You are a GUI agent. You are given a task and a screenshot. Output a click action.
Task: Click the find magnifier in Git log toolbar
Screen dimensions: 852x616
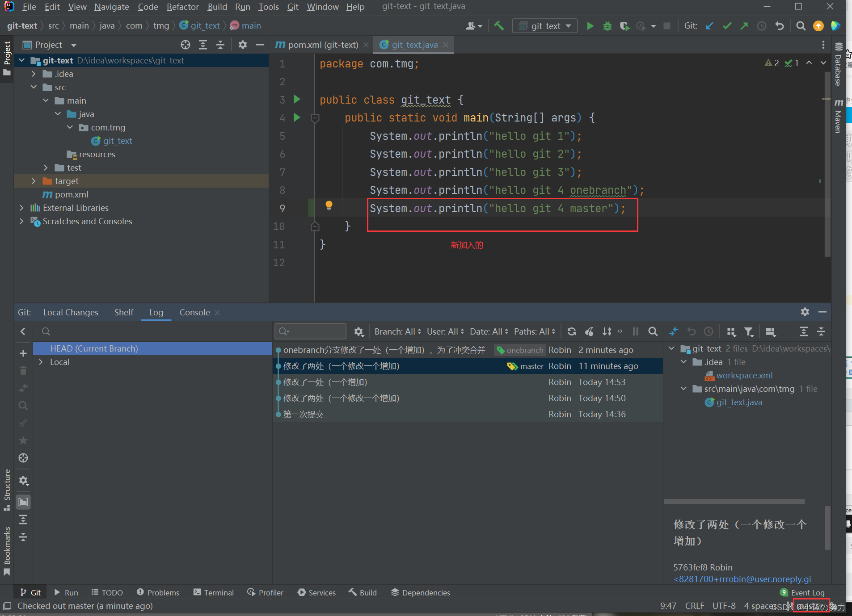pyautogui.click(x=653, y=331)
